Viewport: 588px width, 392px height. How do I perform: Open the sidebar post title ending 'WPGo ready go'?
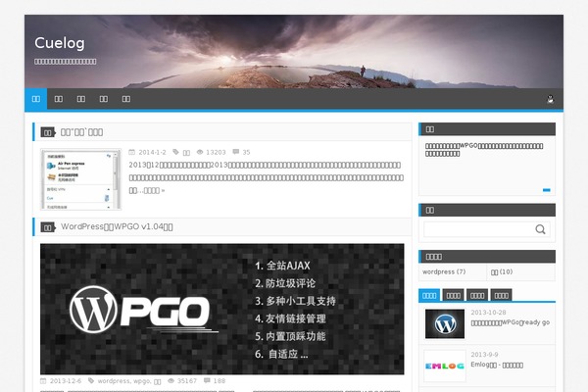pyautogui.click(x=511, y=322)
